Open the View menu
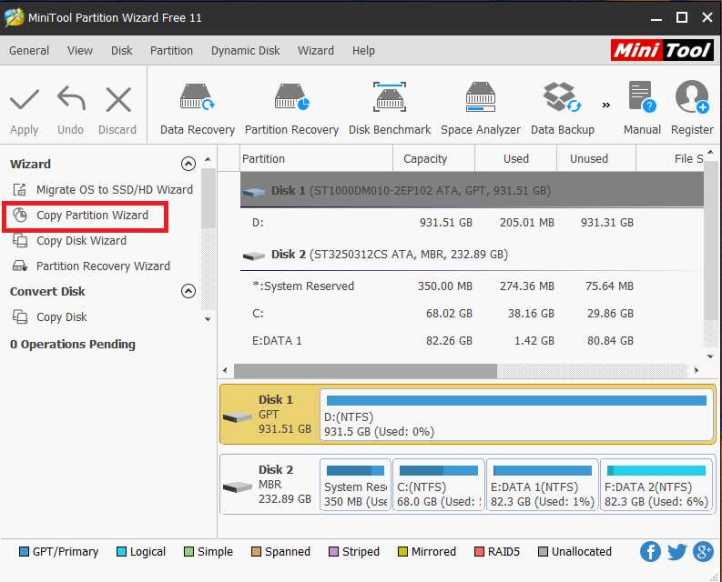The width and height of the screenshot is (722, 582). point(80,50)
